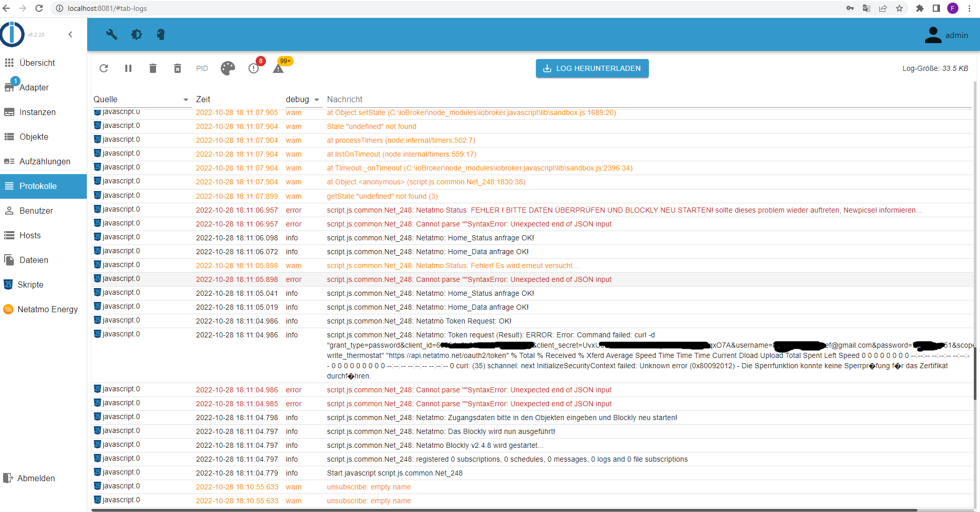
Task: Open the wrench system settings icon
Action: coord(111,34)
